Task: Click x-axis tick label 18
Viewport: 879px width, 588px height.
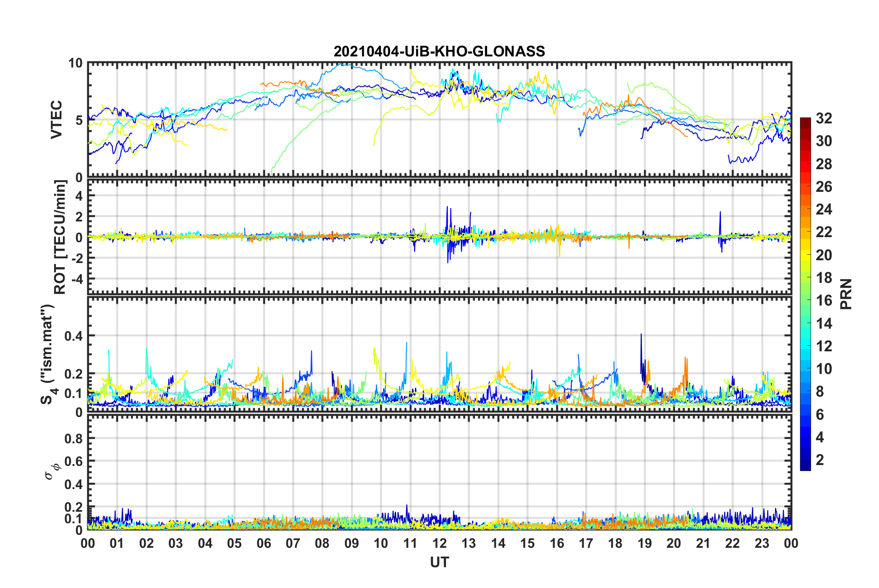Action: (615, 543)
